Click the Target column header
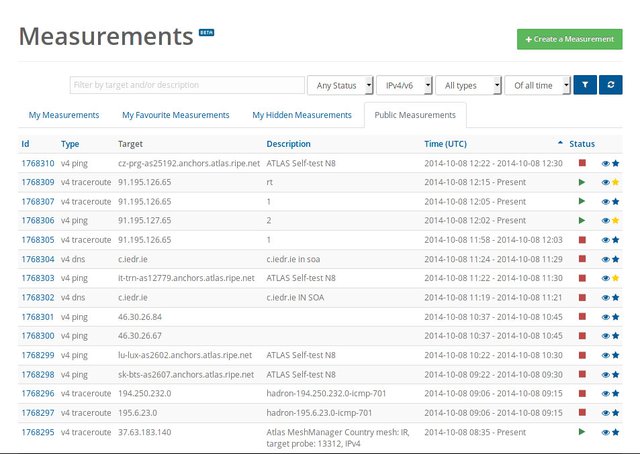 pyautogui.click(x=131, y=144)
